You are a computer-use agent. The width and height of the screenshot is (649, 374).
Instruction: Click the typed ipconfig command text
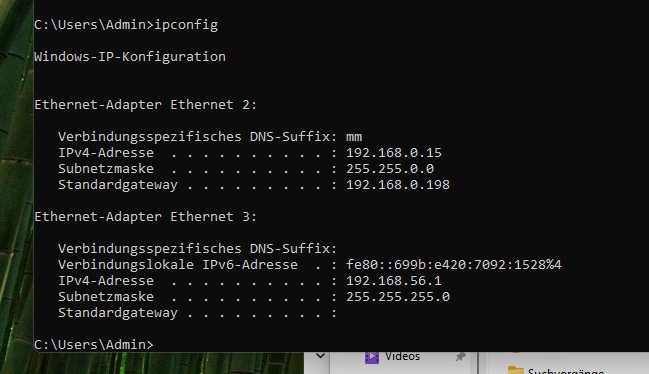pyautogui.click(x=186, y=25)
